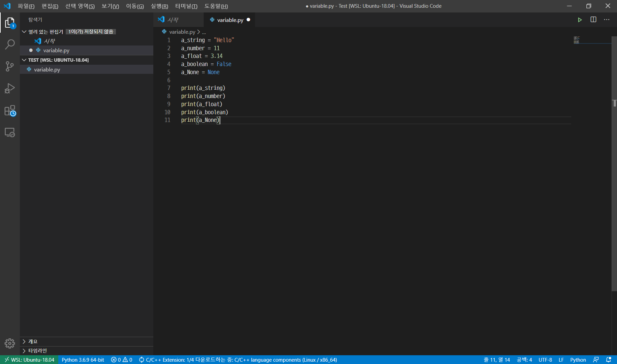Click print(a_number) on line 8
617x364 pixels.
[x=203, y=96]
